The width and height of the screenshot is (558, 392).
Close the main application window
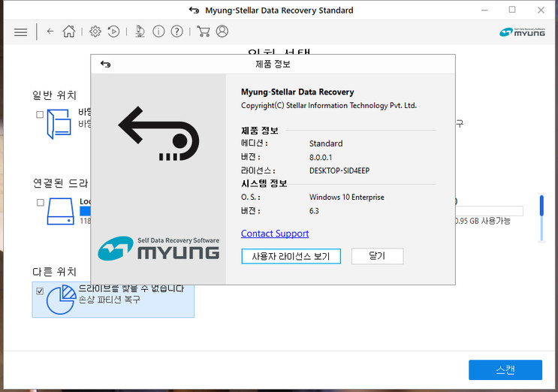click(x=541, y=10)
